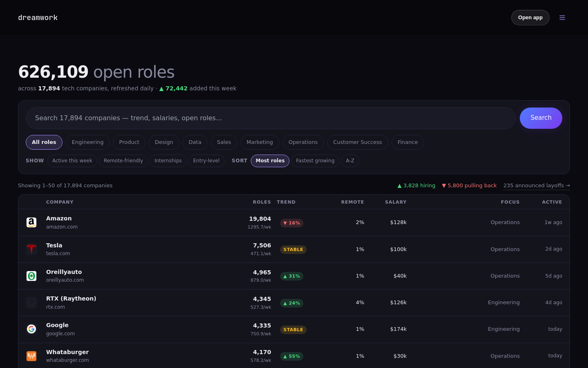
Task: Toggle the Internships filter
Action: click(x=168, y=161)
